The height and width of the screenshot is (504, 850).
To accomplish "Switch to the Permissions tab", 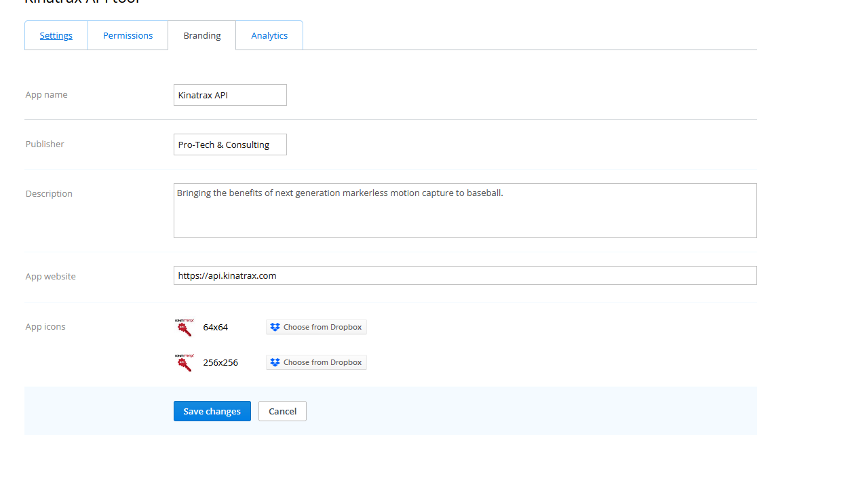I will coord(128,36).
